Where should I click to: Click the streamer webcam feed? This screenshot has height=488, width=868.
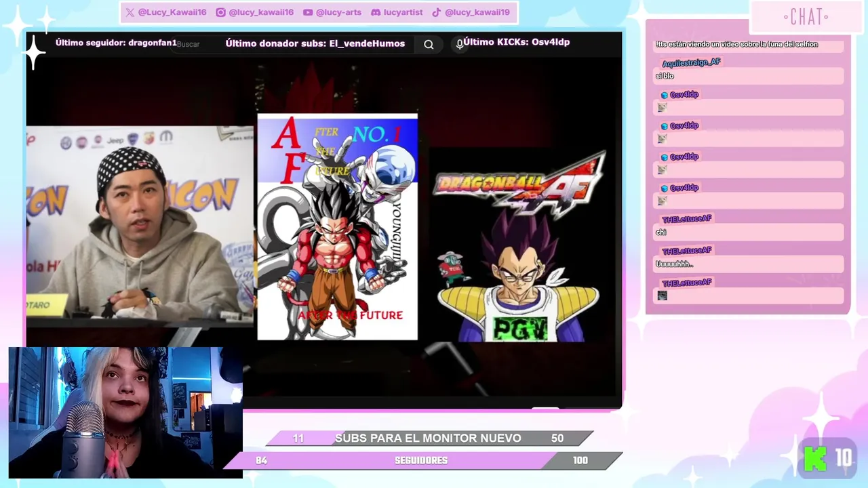[x=125, y=413]
